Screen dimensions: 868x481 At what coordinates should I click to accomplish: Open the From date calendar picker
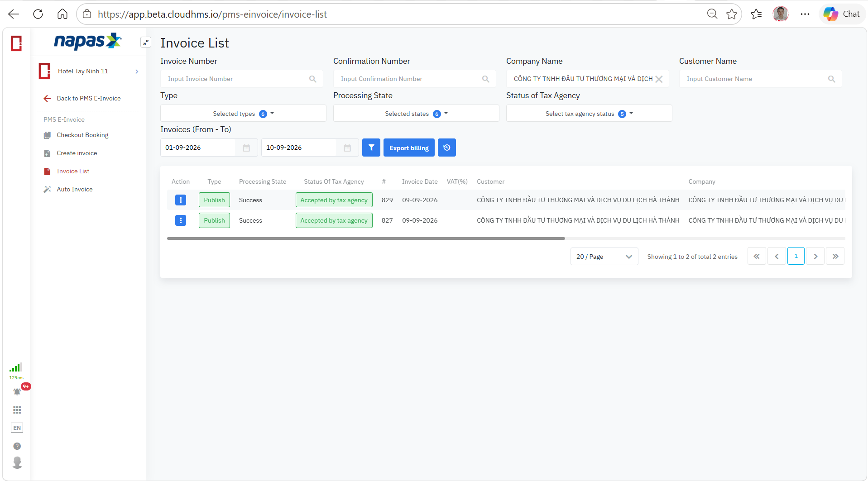coord(246,148)
